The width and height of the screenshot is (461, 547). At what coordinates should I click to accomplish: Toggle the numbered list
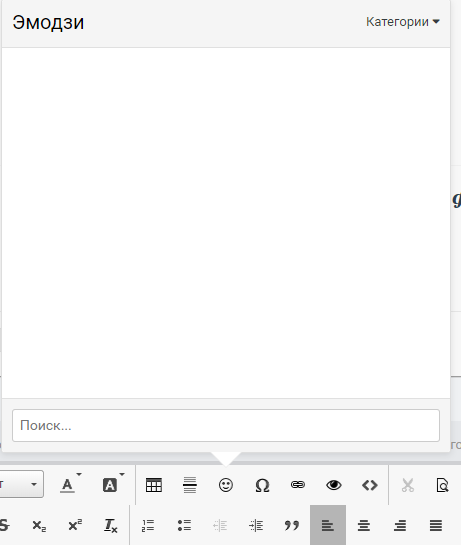tap(148, 525)
